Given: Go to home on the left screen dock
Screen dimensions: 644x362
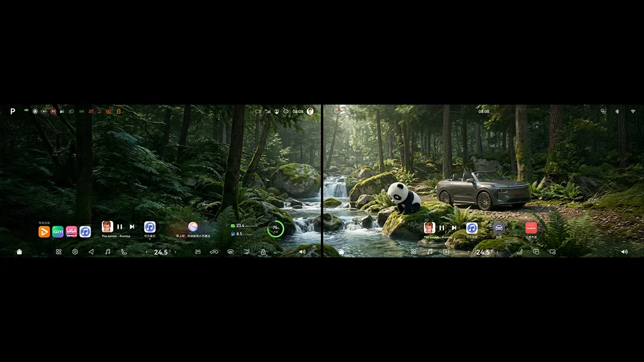Looking at the screenshot, I should click(x=19, y=252).
